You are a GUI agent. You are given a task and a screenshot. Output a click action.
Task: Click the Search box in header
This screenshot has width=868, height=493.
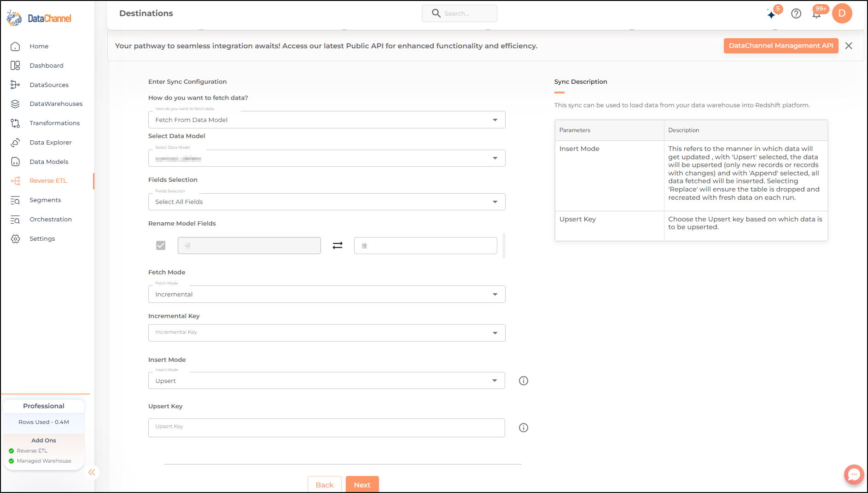tap(460, 13)
